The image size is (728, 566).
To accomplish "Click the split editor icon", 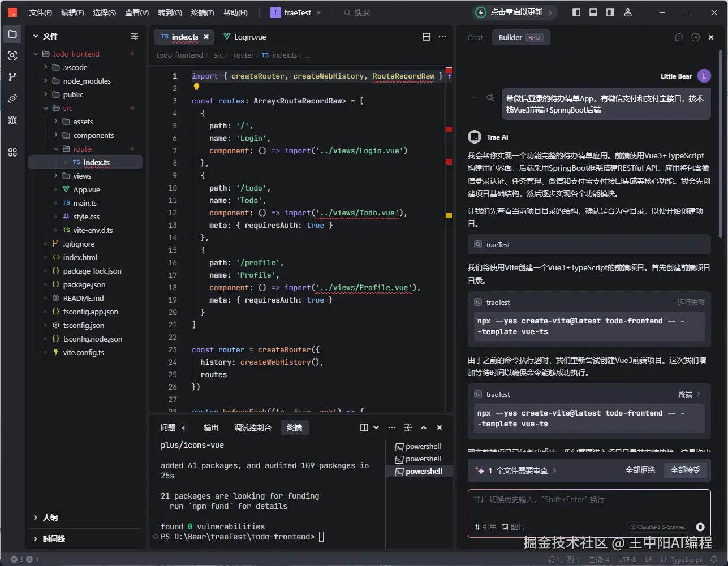I will point(427,37).
